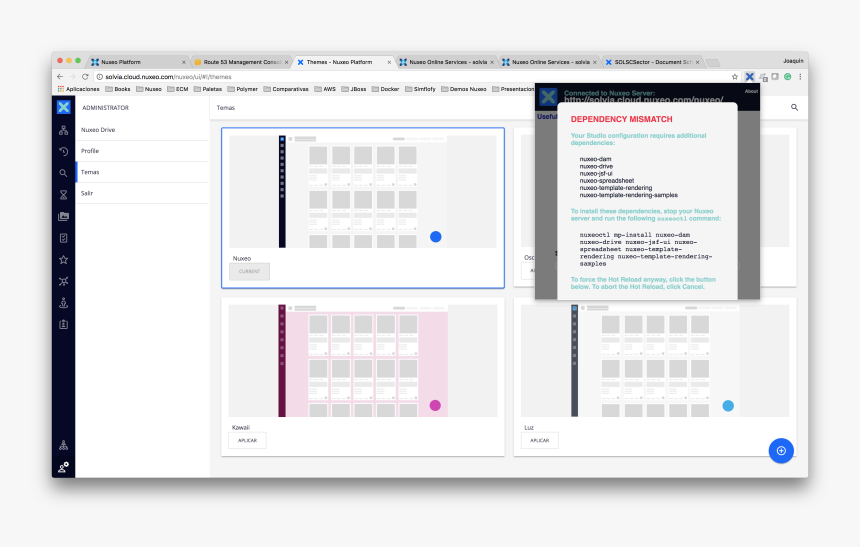Select Nuxeo Drive in the administrator menu
Viewport: 860px width, 547px height.
point(142,130)
